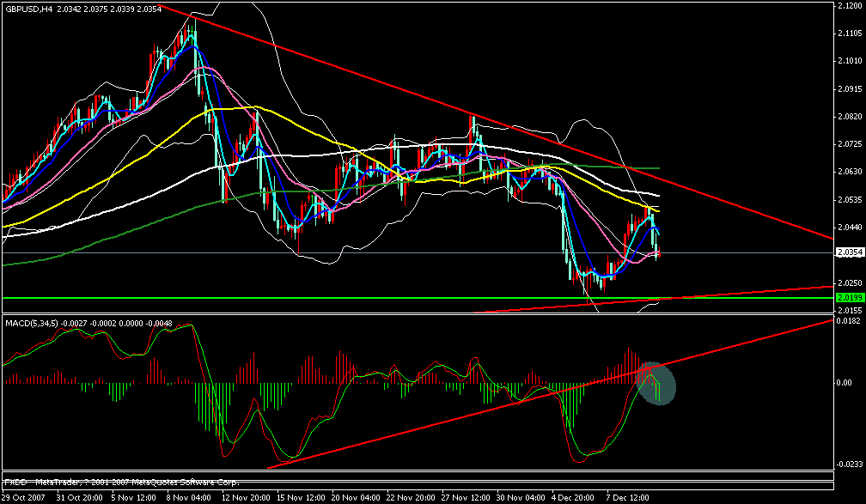Click the 22 Nov 20:00 time label
Viewport: 866px width, 504px height.
tap(410, 497)
